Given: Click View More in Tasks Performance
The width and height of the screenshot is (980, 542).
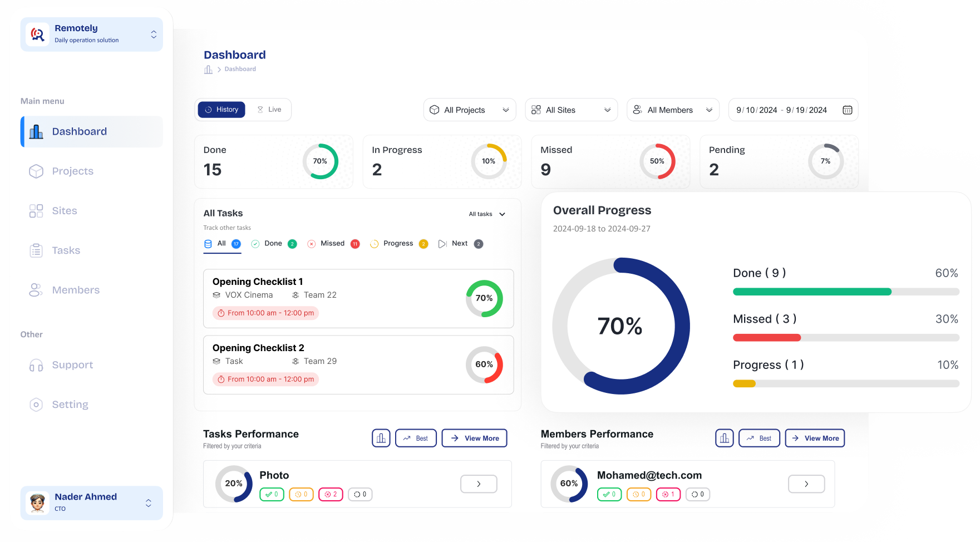Looking at the screenshot, I should 475,438.
